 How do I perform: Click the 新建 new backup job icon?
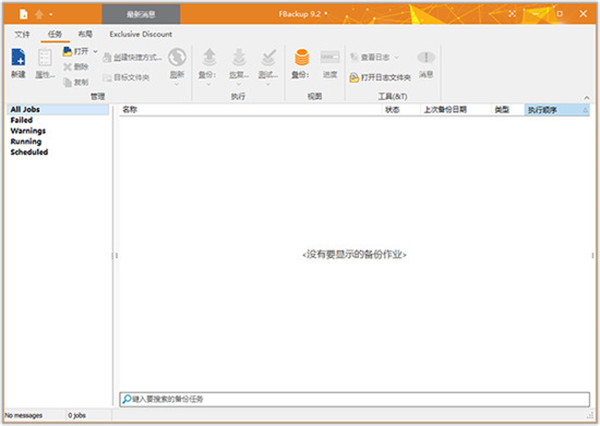[x=18, y=60]
